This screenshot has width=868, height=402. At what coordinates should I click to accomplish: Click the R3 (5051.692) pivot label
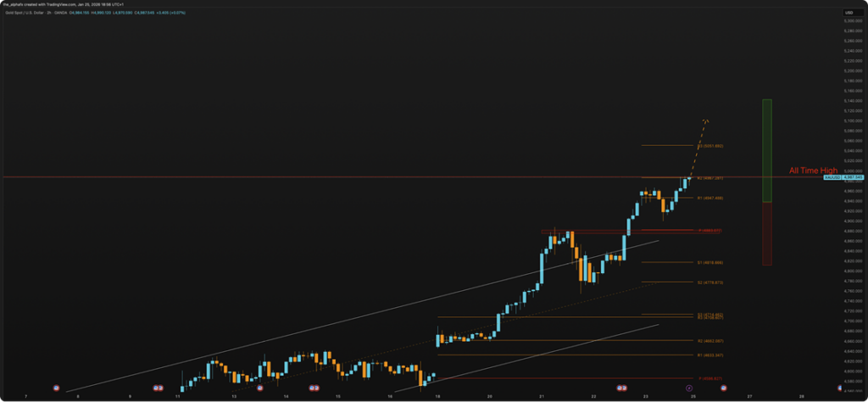(x=707, y=146)
